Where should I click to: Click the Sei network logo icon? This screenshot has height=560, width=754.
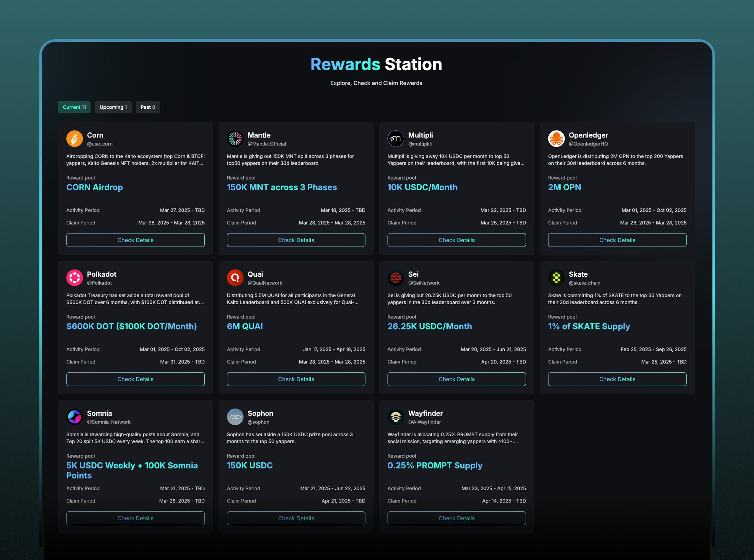(396, 278)
